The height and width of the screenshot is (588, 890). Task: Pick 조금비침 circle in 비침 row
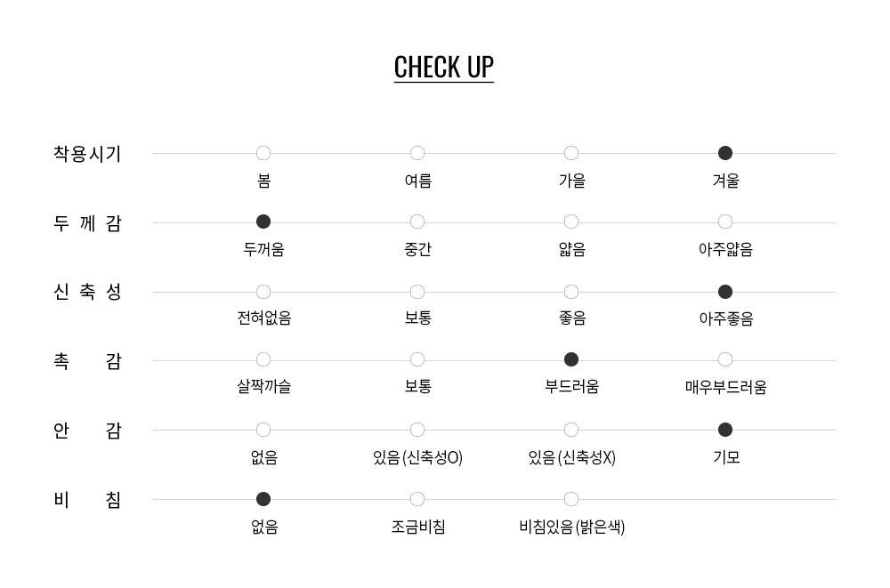pos(417,499)
